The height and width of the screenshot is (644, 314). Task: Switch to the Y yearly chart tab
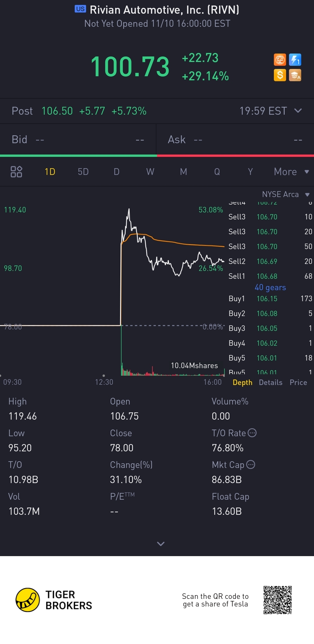click(x=250, y=172)
